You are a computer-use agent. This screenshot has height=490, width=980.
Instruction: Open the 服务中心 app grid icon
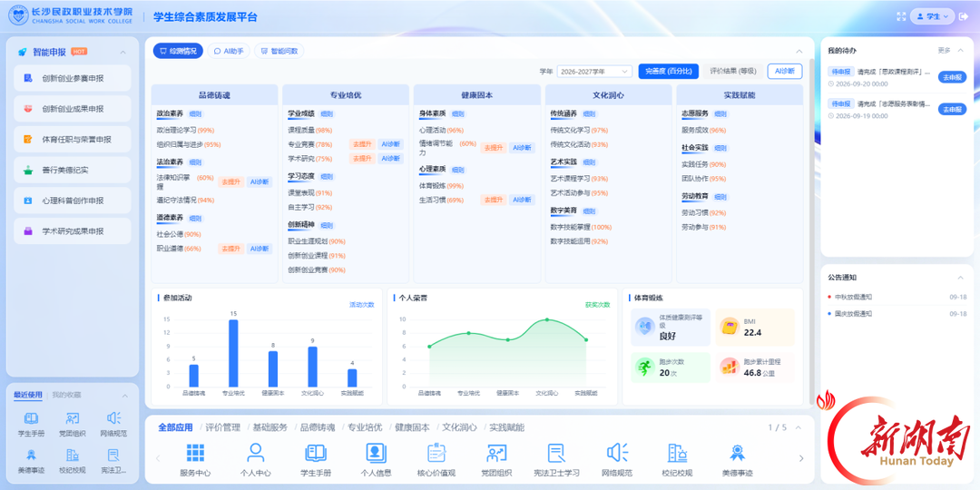(x=195, y=453)
